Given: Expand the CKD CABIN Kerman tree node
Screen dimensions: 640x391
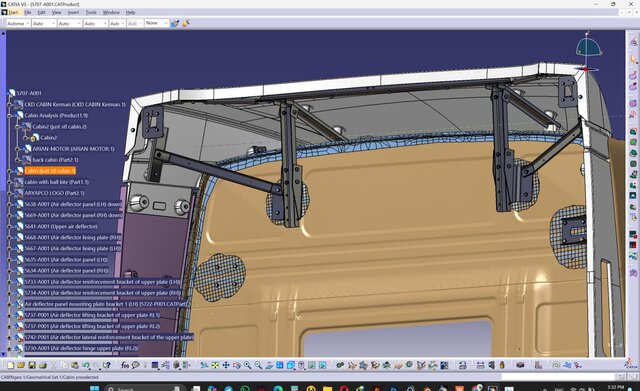Looking at the screenshot, I should point(10,104).
